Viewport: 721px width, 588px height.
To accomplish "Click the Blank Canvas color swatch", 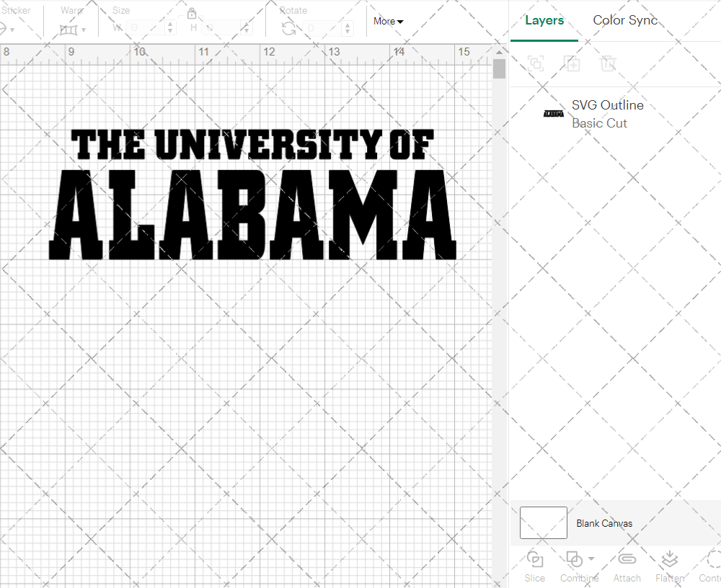I will pyautogui.click(x=543, y=522).
